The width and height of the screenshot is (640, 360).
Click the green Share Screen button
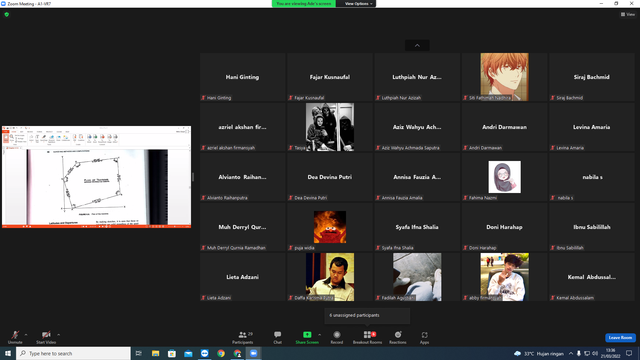click(307, 337)
